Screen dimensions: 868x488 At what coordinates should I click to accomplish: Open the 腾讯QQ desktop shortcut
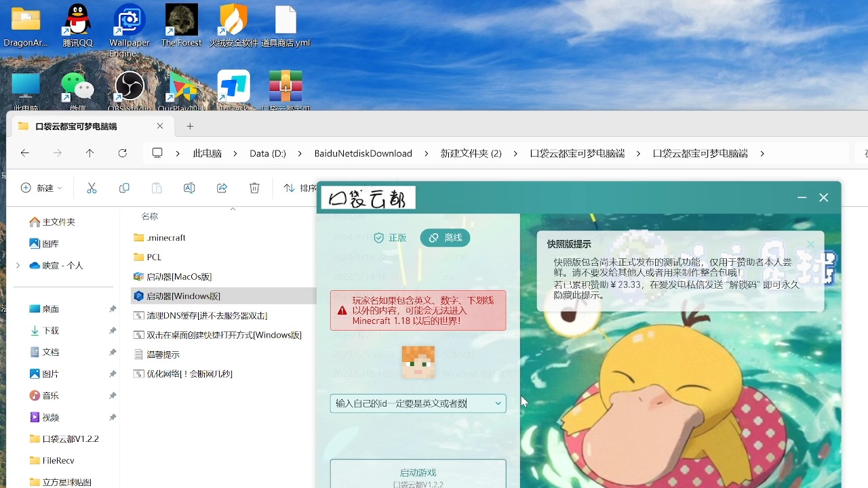(78, 26)
